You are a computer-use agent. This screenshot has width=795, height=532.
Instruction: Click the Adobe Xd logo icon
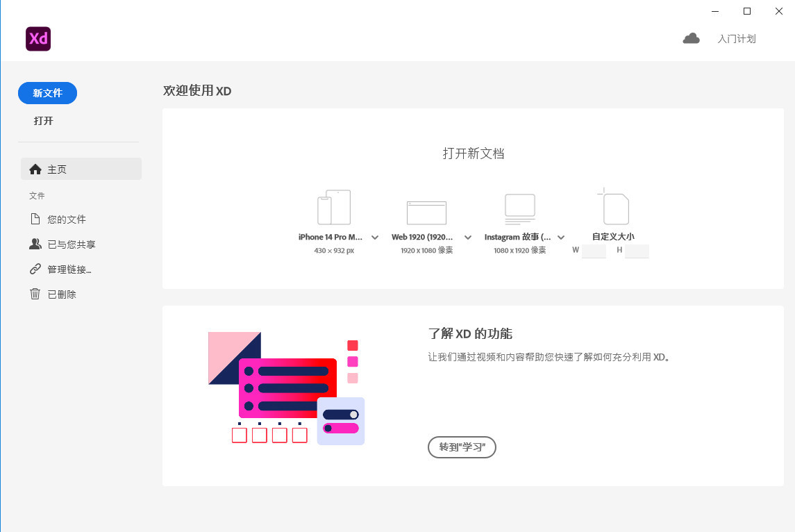point(38,38)
